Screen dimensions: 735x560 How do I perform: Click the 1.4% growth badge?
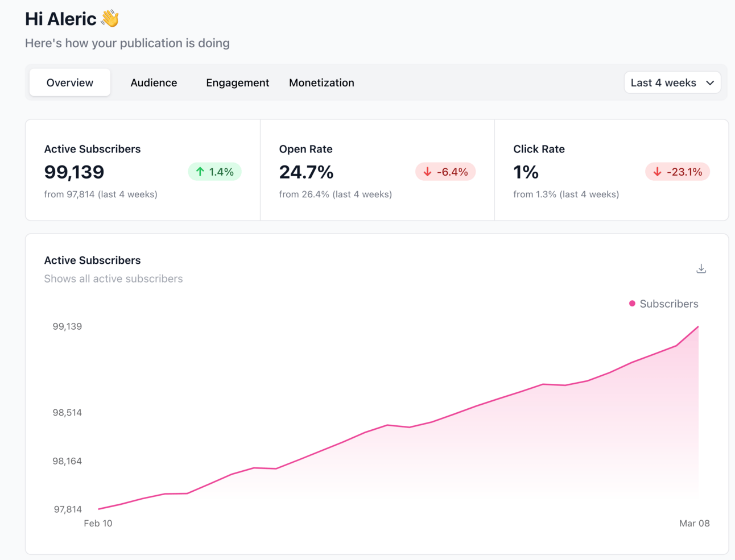pyautogui.click(x=214, y=172)
